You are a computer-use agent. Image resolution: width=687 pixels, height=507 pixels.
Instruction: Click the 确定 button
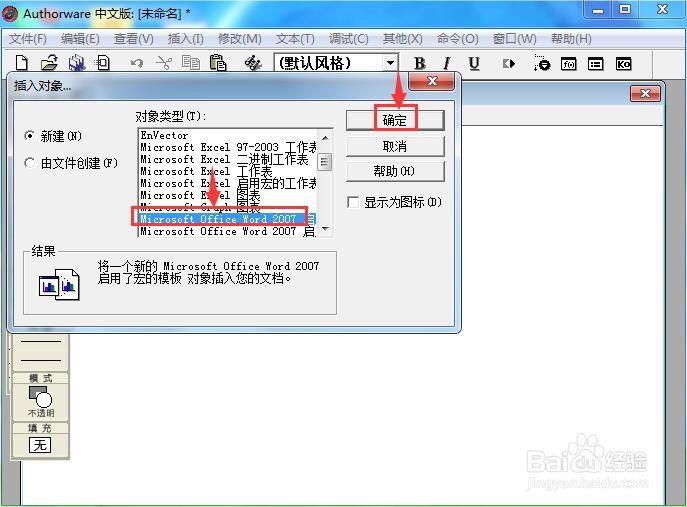[395, 120]
